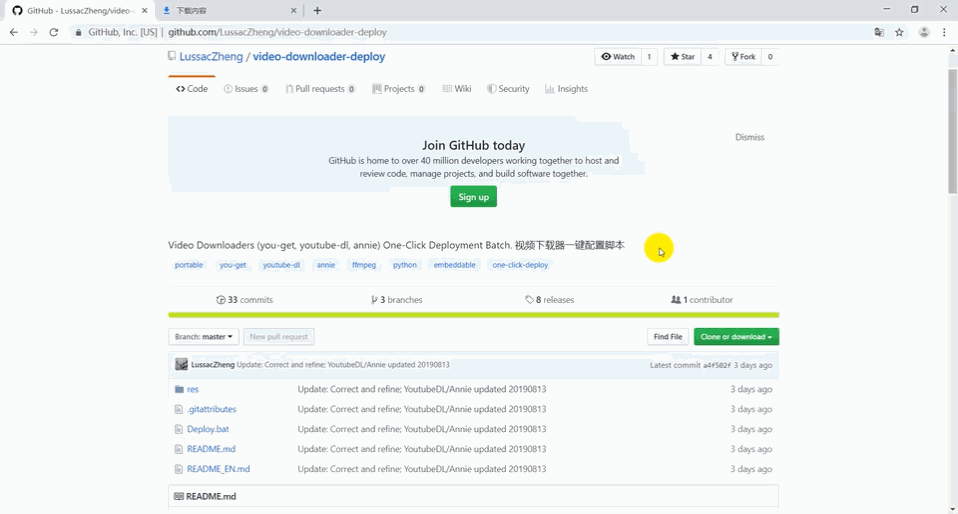View the 8 releases

[x=550, y=299]
